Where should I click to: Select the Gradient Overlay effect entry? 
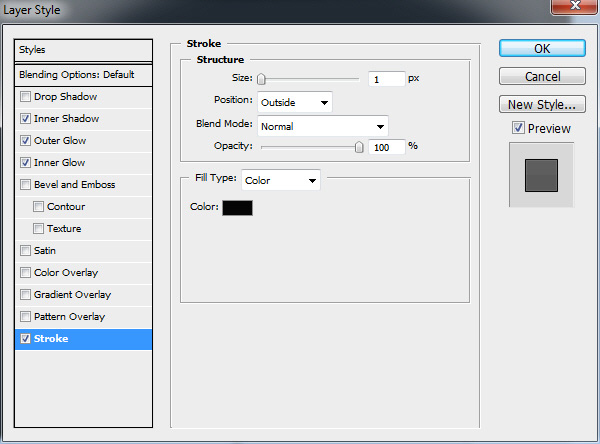click(83, 295)
